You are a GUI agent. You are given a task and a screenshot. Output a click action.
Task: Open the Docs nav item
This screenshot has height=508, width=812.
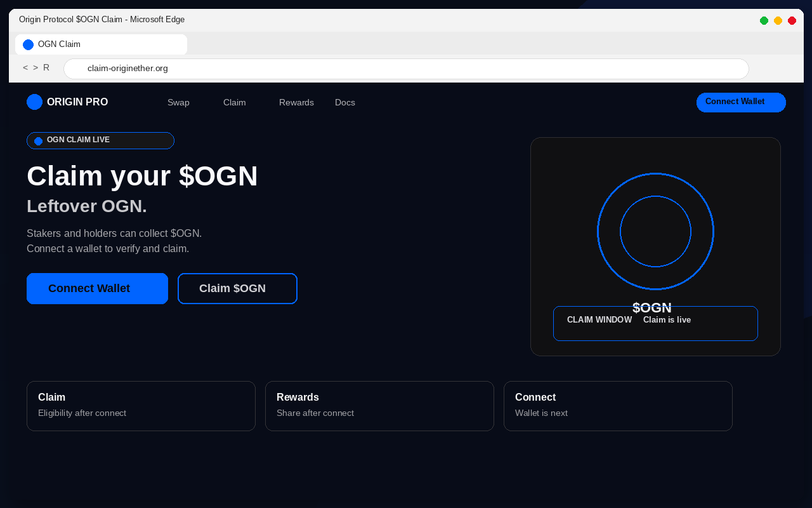[345, 102]
